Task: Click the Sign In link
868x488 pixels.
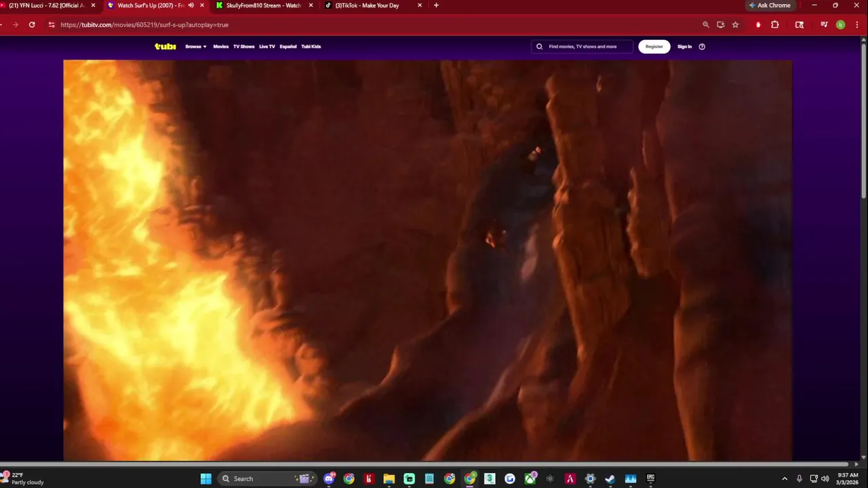Action: pos(685,47)
